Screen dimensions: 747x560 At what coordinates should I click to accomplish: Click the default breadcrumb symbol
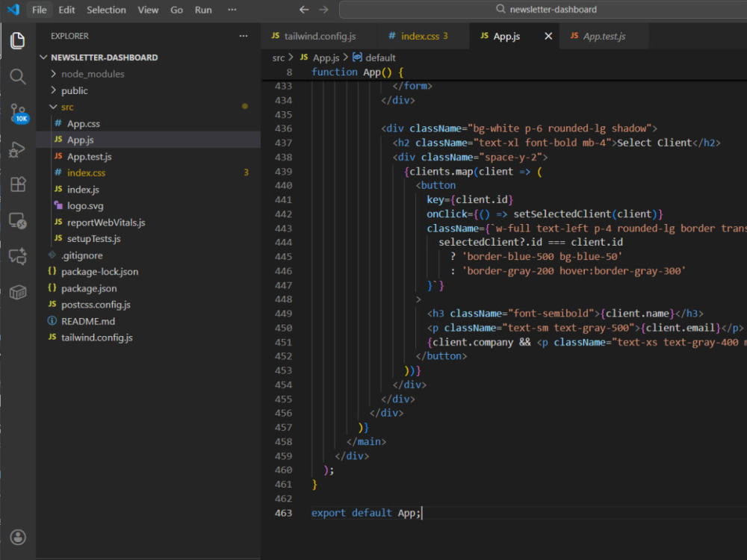374,57
